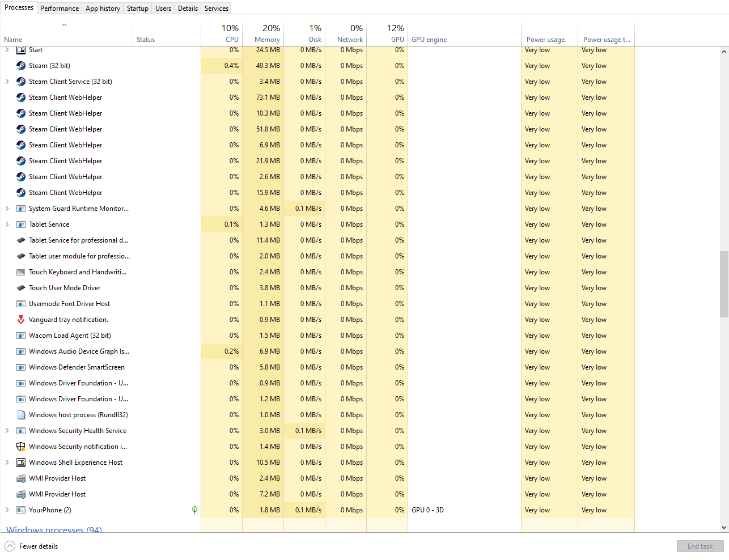Click the YourPhone green leaf status icon
729x560 pixels.
pyautogui.click(x=194, y=510)
